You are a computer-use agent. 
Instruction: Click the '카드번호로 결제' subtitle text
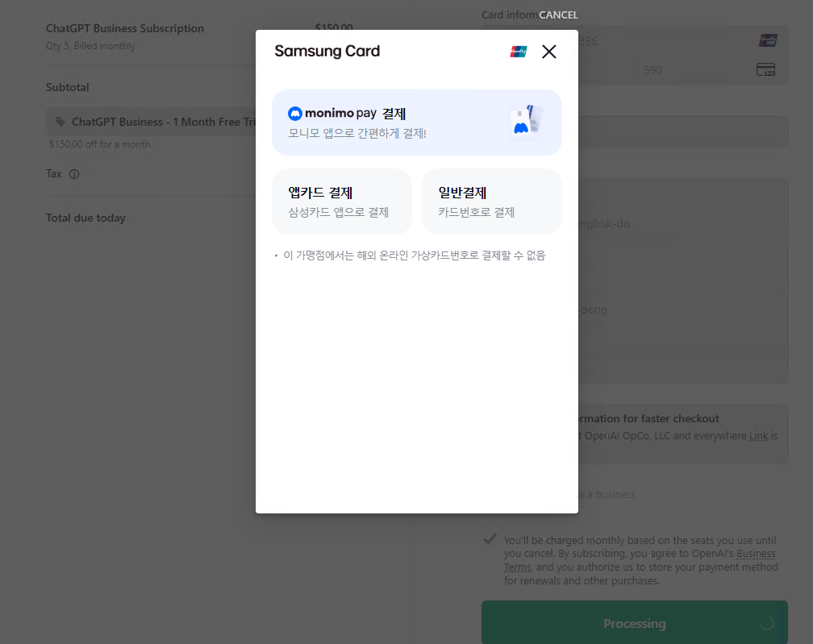(x=477, y=213)
